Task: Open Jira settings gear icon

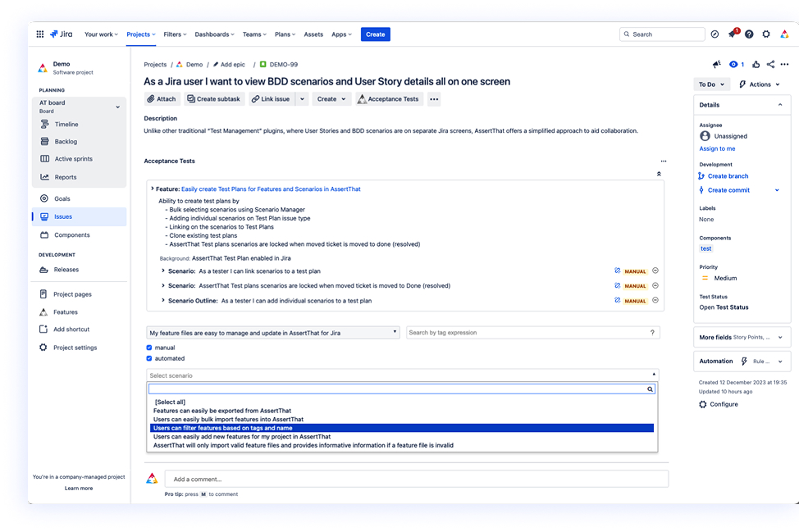Action: [766, 34]
